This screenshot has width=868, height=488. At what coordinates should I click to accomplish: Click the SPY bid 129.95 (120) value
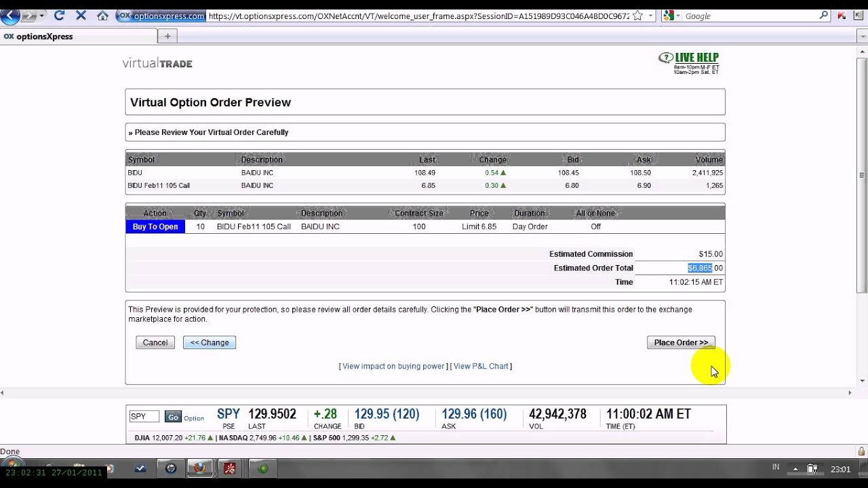(x=387, y=414)
